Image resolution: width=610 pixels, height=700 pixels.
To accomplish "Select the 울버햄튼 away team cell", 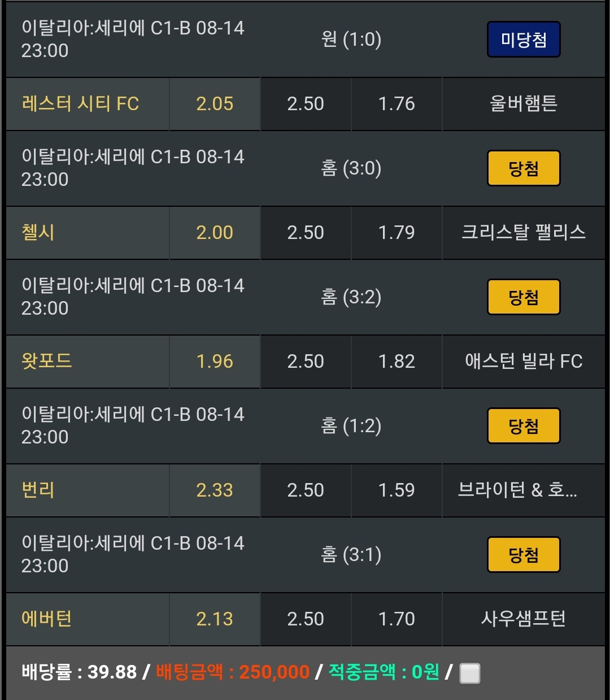I will tap(523, 104).
